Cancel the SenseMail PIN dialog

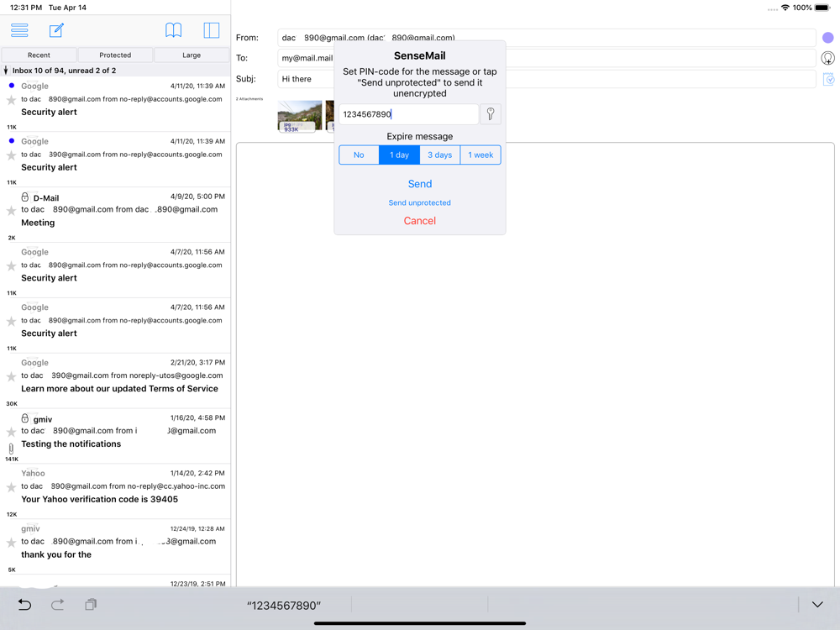[419, 221]
